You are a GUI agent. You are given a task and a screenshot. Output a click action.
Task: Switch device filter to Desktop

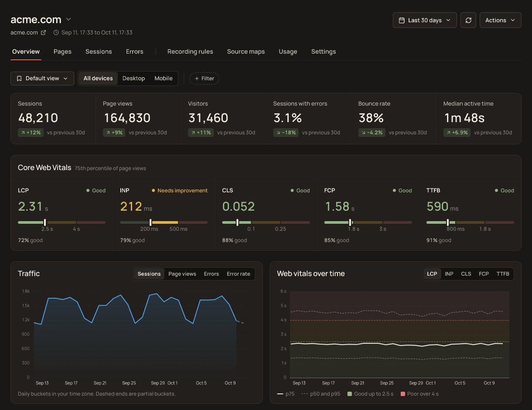(x=133, y=79)
